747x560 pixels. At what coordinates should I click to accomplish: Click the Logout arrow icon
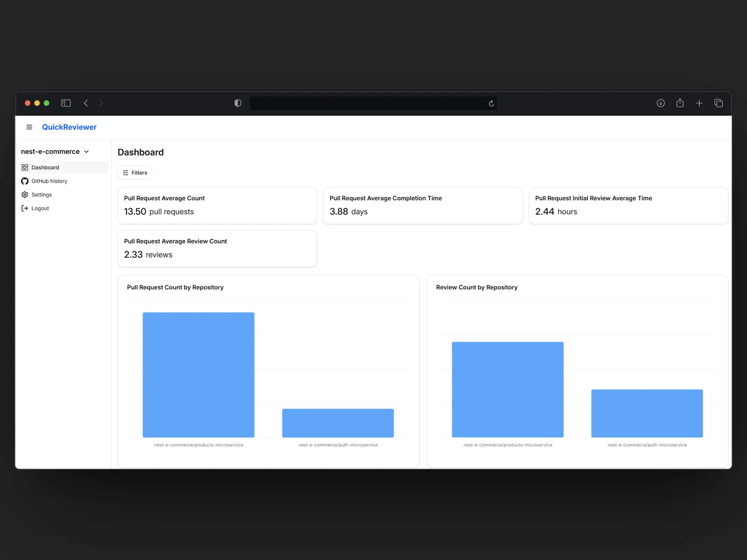point(25,208)
